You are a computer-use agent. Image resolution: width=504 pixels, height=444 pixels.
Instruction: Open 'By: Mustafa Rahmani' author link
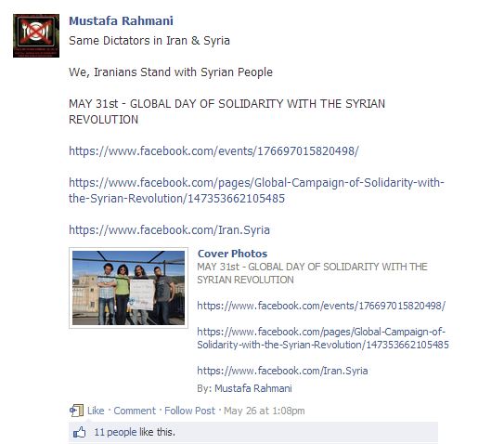coord(253,388)
